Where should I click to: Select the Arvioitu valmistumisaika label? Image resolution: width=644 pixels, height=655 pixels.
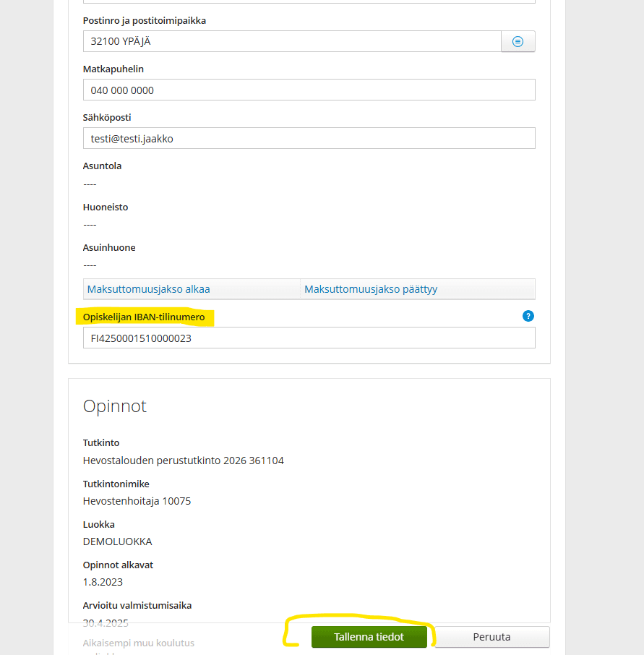click(x=137, y=605)
